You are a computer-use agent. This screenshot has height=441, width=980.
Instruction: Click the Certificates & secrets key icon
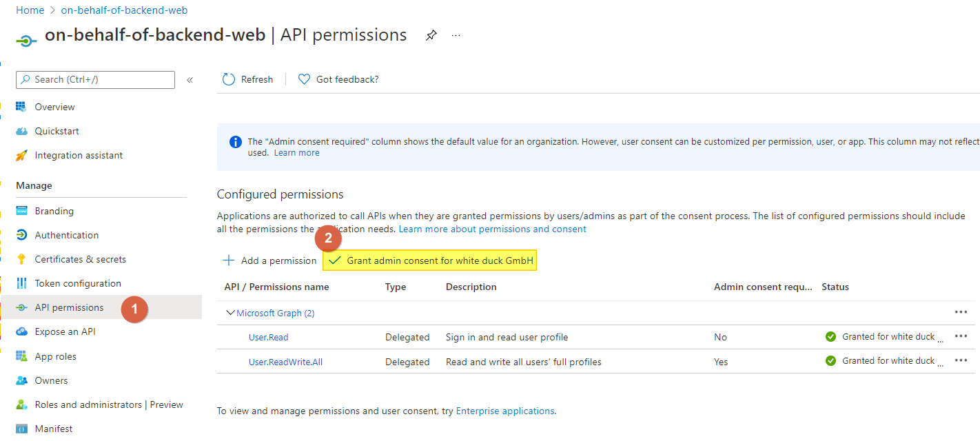click(x=21, y=259)
